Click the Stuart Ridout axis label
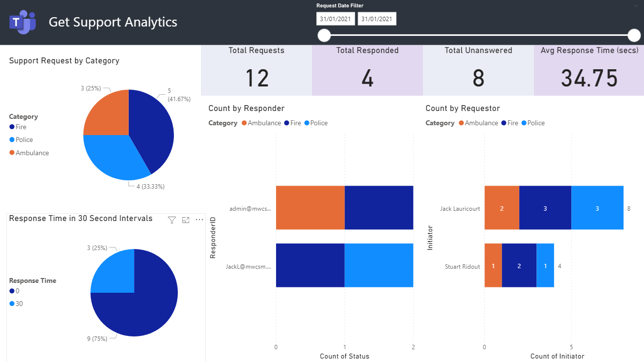644x362 pixels. (463, 266)
